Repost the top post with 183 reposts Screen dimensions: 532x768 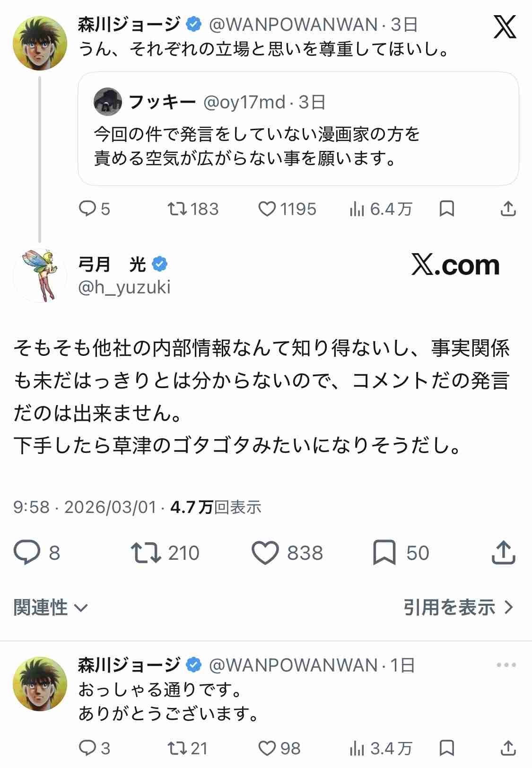click(x=177, y=209)
